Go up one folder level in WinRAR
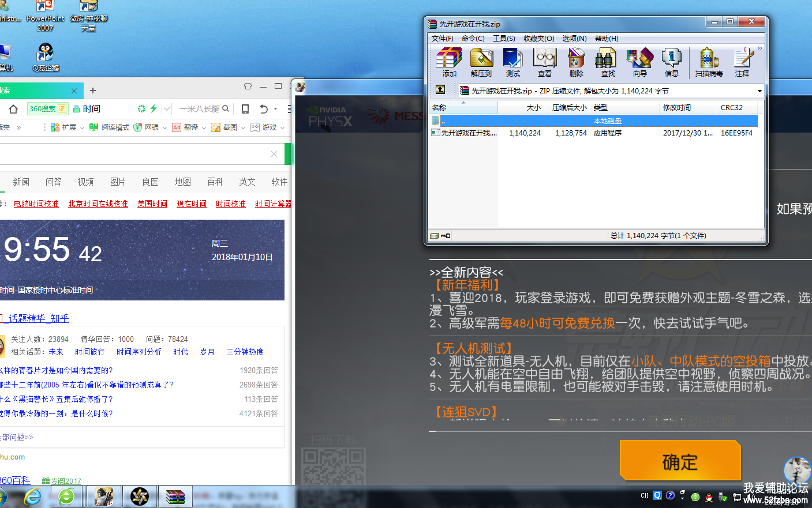The height and width of the screenshot is (508, 812). click(440, 90)
